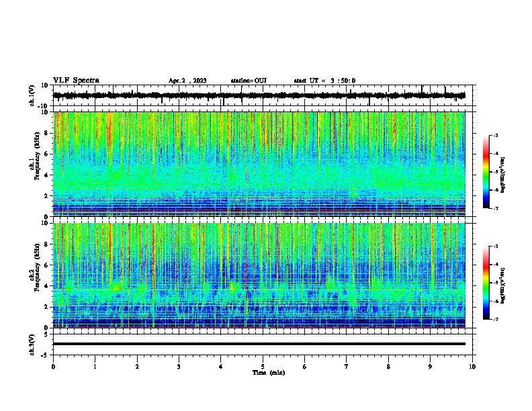
Task: Select the "ch.3(V)" axis label
Action: point(32,345)
